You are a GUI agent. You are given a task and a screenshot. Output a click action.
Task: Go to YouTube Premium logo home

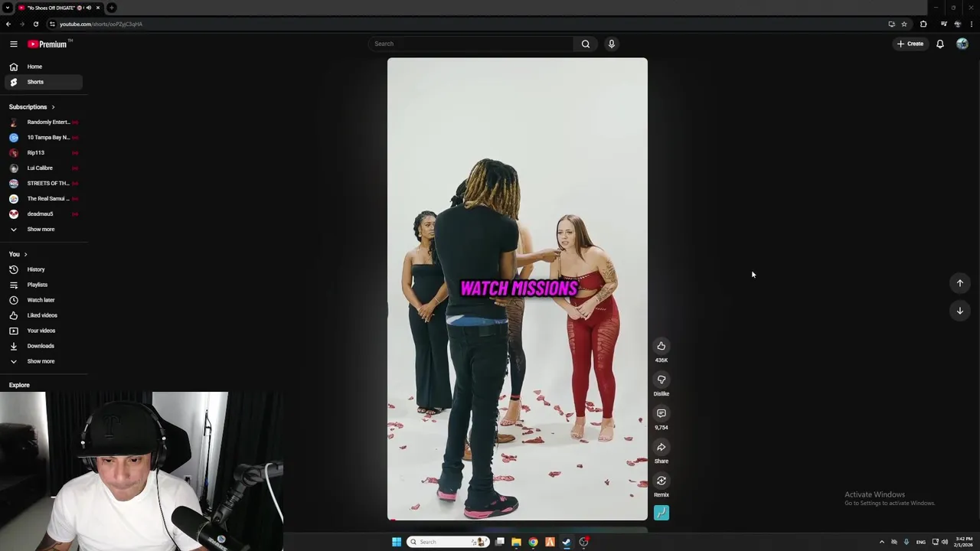(49, 44)
